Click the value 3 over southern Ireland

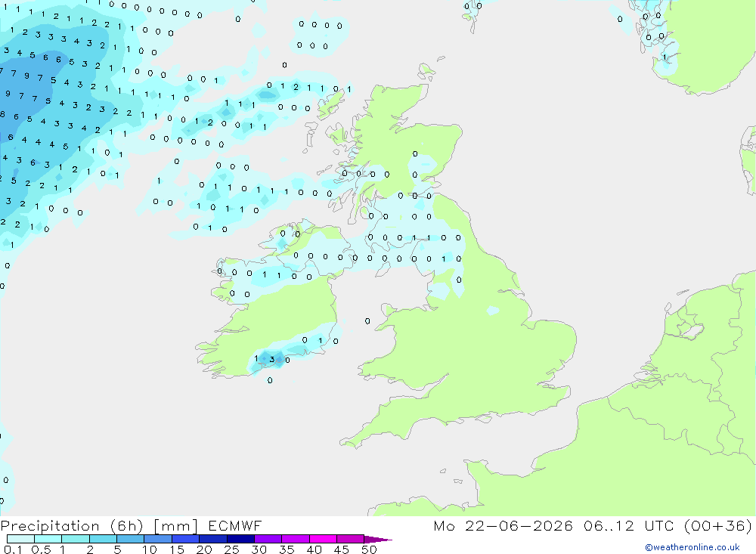pos(272,359)
